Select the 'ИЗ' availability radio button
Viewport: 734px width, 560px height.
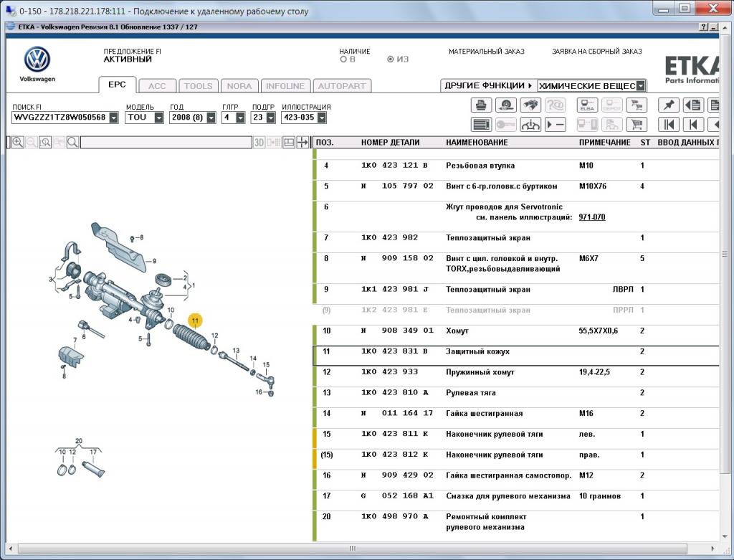click(x=391, y=60)
